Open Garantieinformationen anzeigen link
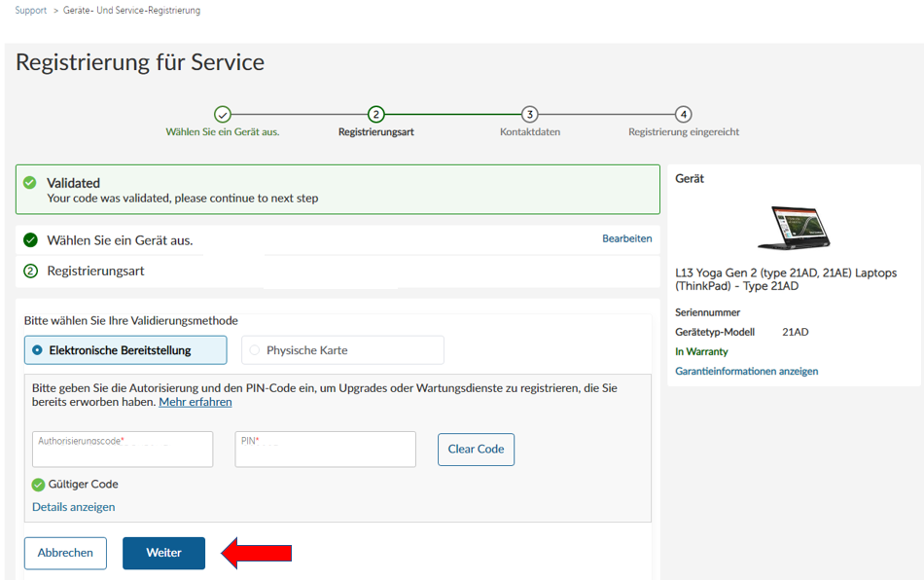 [747, 371]
